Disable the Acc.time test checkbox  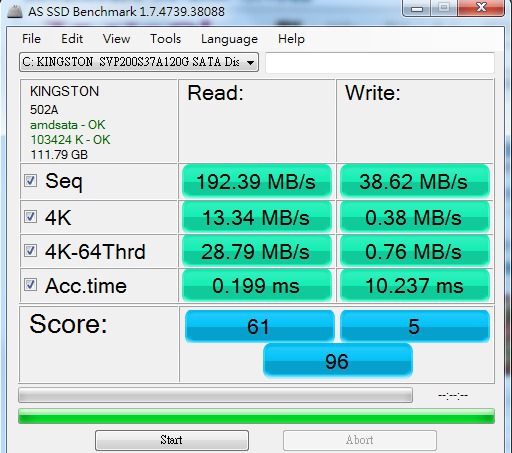click(x=30, y=285)
